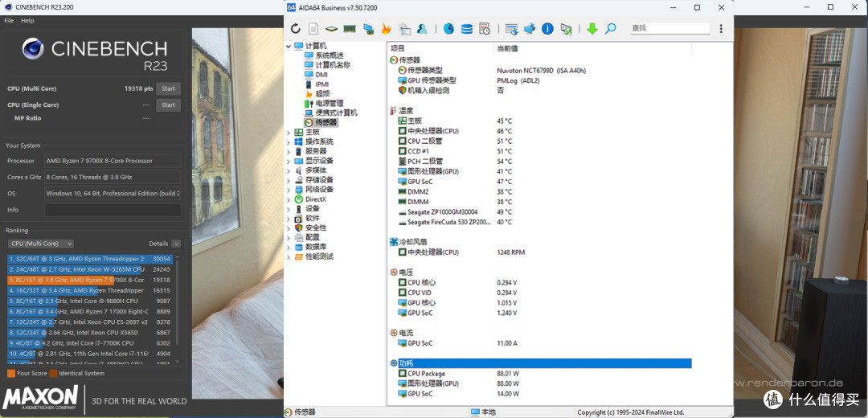Select 计算机名称 in the tree
868x418 pixels.
pyautogui.click(x=333, y=65)
